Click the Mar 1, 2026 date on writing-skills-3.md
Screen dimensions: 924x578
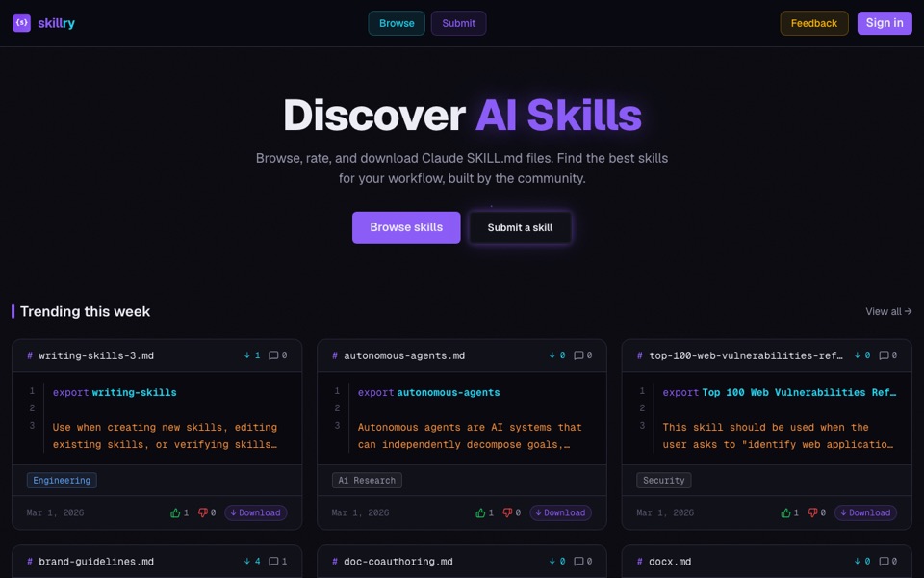pos(56,512)
